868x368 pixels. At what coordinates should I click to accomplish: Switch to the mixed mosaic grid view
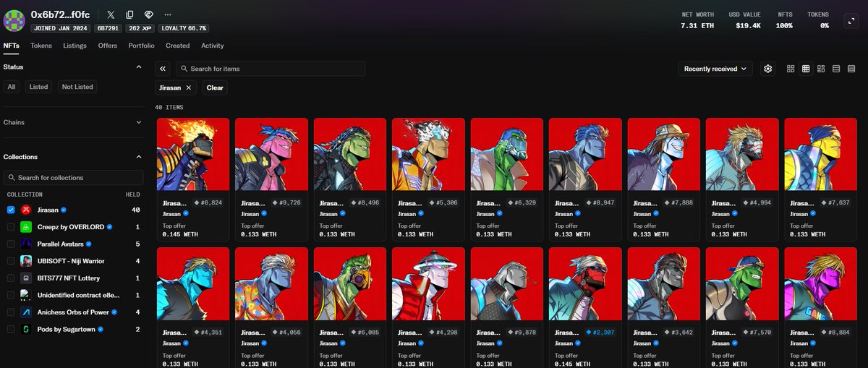pyautogui.click(x=821, y=69)
